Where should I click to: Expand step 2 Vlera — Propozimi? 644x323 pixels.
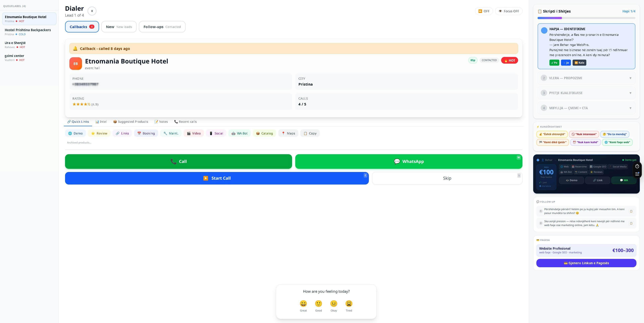pyautogui.click(x=586, y=78)
